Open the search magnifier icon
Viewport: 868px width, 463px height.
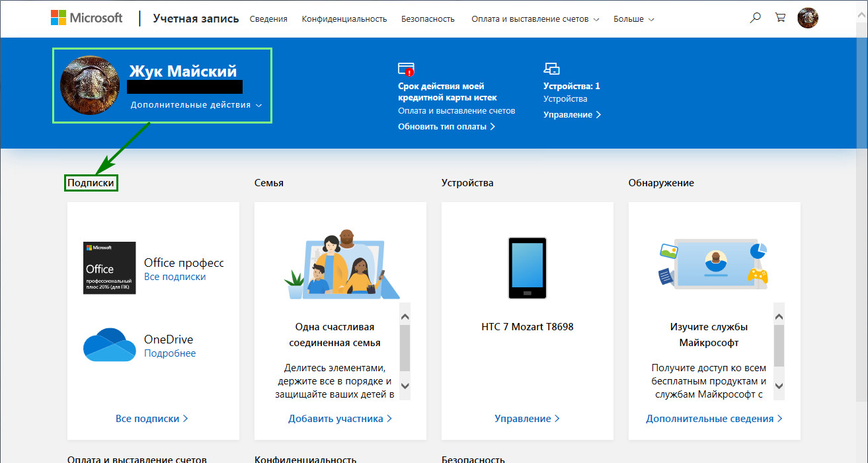click(755, 18)
